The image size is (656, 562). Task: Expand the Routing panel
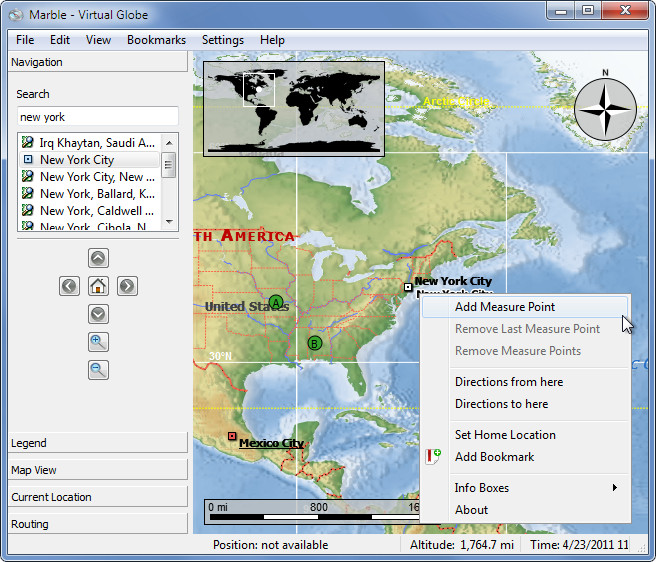tap(97, 524)
